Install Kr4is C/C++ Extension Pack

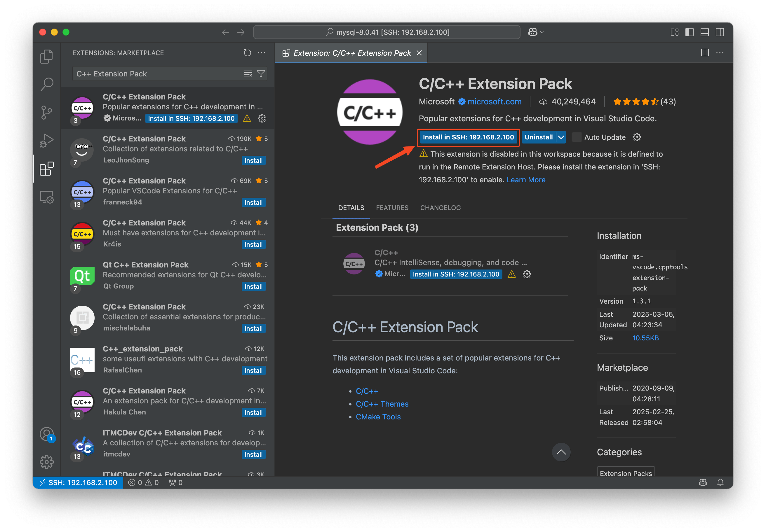click(x=253, y=244)
